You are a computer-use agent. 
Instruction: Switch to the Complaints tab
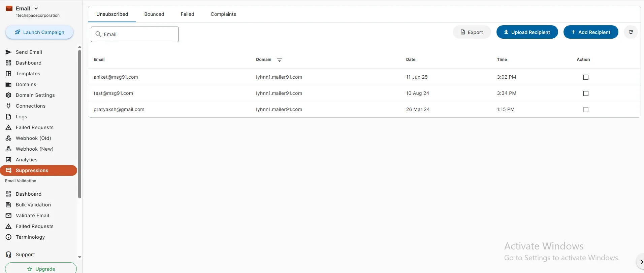(x=223, y=14)
